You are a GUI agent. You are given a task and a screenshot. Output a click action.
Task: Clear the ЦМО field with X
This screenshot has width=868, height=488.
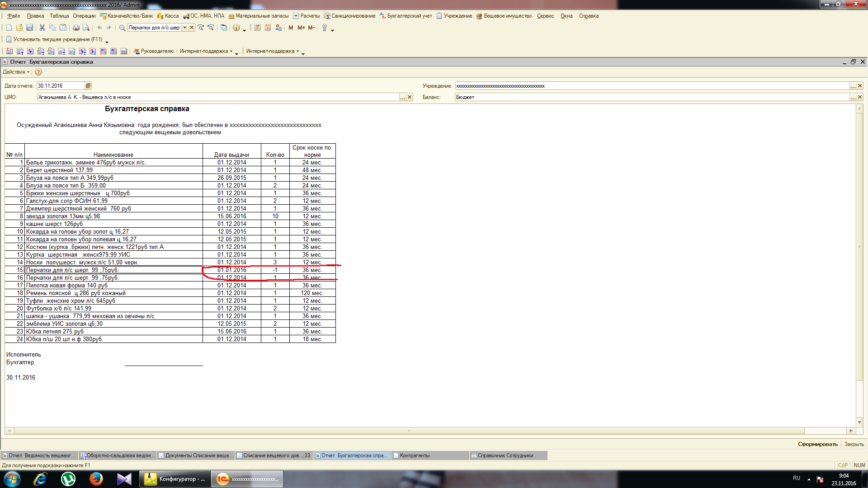(410, 97)
